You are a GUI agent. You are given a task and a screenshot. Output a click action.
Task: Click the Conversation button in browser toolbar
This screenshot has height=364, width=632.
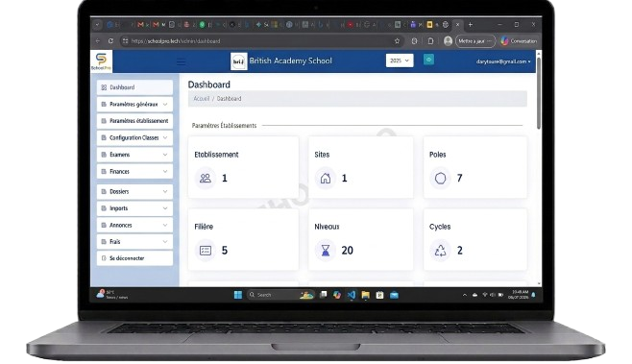tap(519, 41)
